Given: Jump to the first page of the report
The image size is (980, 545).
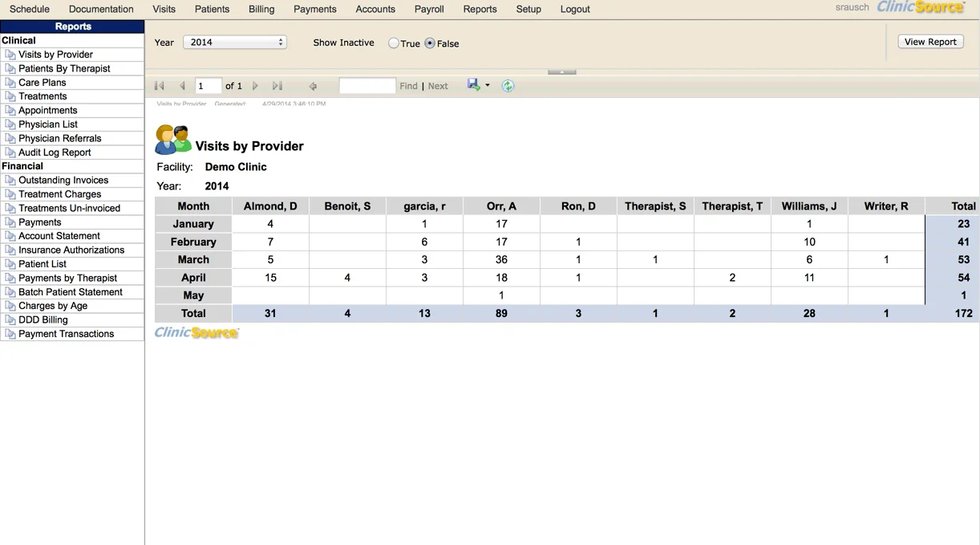Looking at the screenshot, I should pyautogui.click(x=158, y=85).
